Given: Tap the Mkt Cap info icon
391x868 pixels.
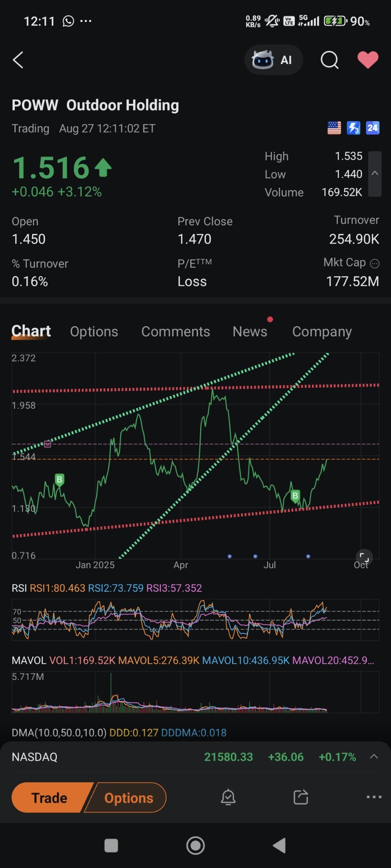Looking at the screenshot, I should [x=375, y=263].
